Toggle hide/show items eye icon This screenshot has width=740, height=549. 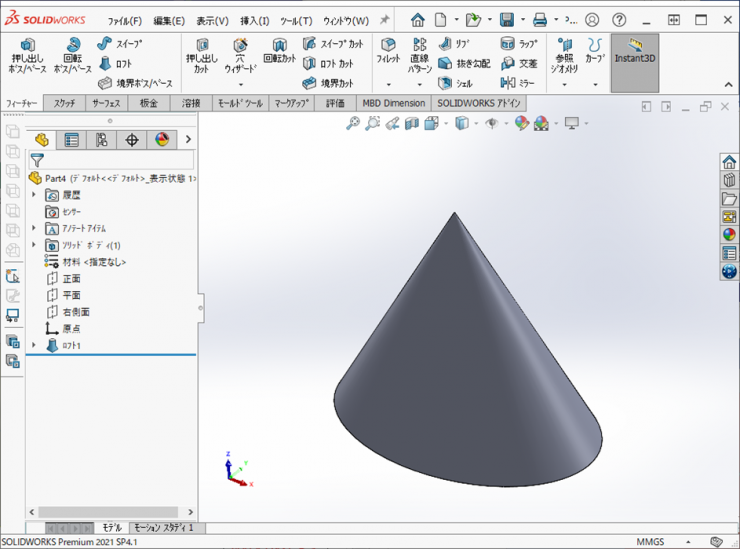point(491,123)
